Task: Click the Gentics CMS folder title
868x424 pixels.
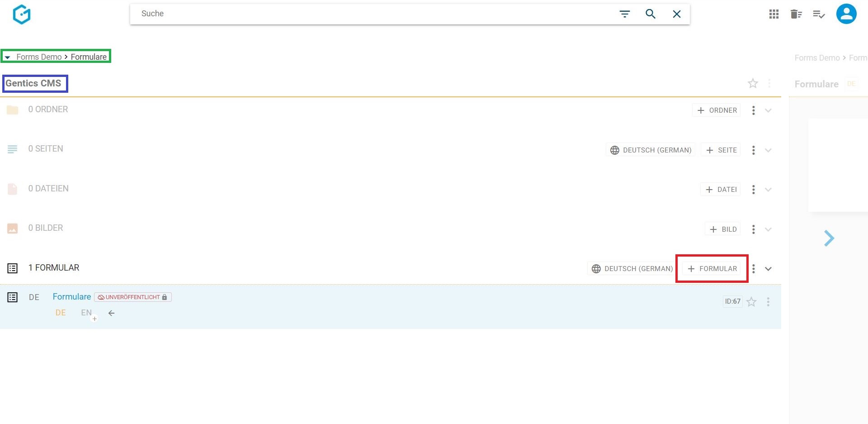Action: coord(33,83)
